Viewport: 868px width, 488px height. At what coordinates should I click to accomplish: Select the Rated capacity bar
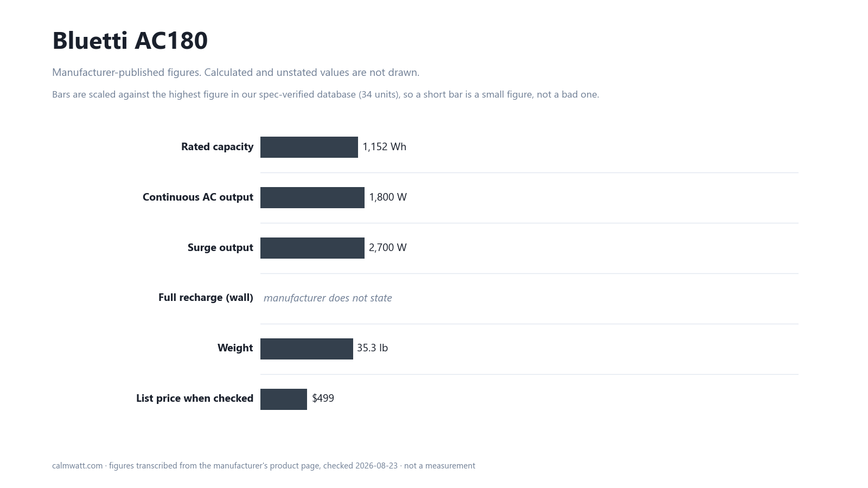pyautogui.click(x=309, y=147)
